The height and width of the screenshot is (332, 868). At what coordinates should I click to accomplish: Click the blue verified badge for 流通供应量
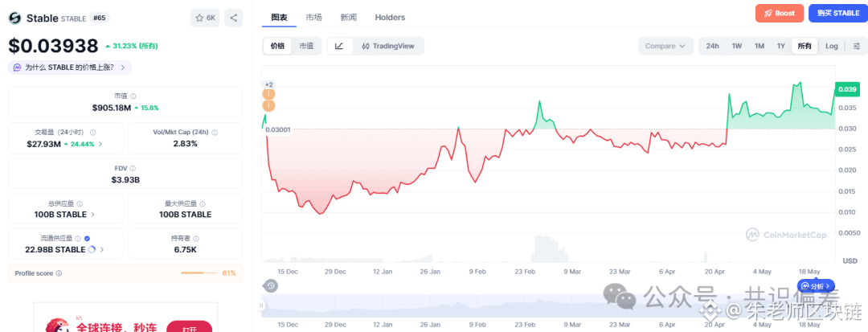(87, 239)
